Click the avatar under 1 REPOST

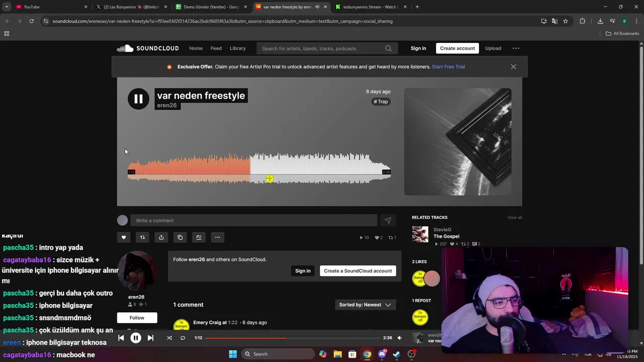click(420, 317)
